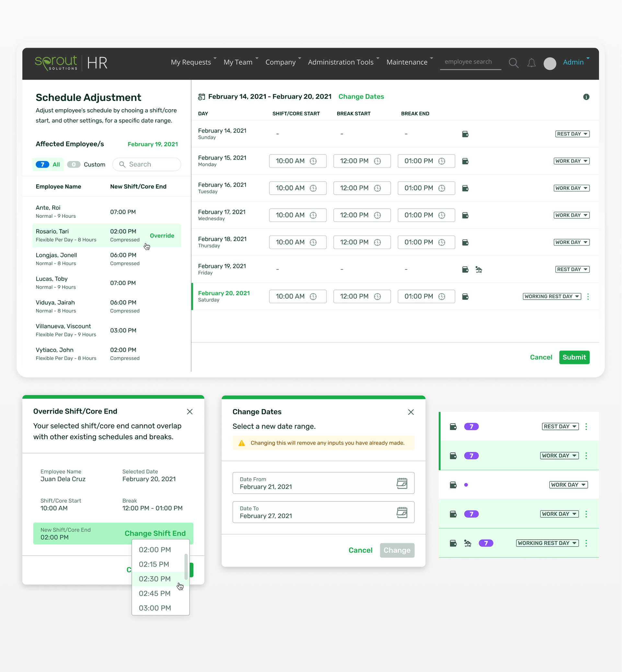Click clock icon in Wednesday break end field
622x672 pixels.
click(x=442, y=215)
